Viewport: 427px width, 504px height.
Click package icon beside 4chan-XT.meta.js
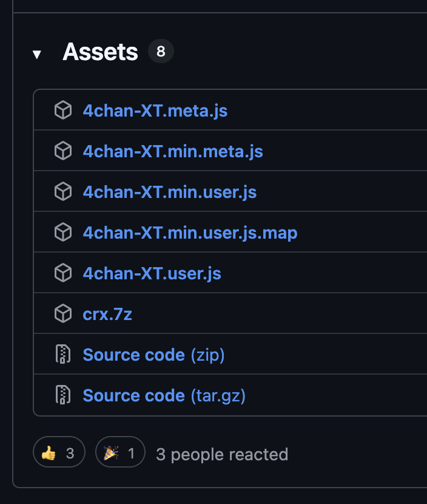point(63,111)
